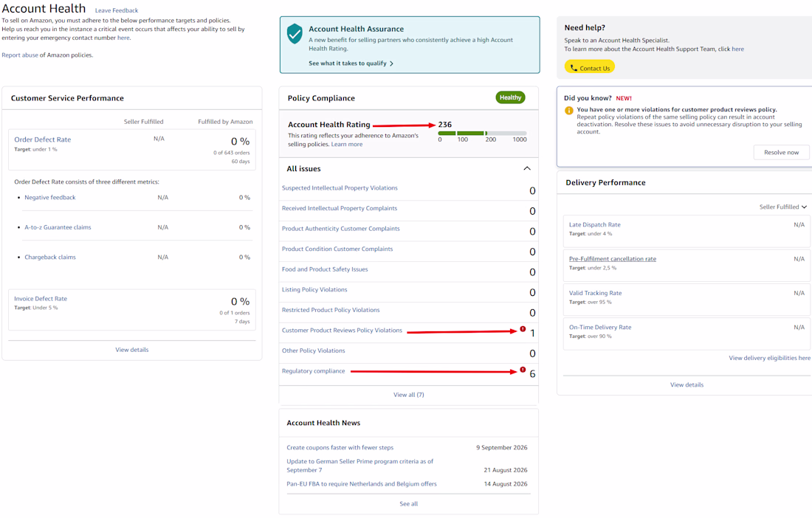
Task: Click the phone icon on Contact Us
Action: point(574,68)
